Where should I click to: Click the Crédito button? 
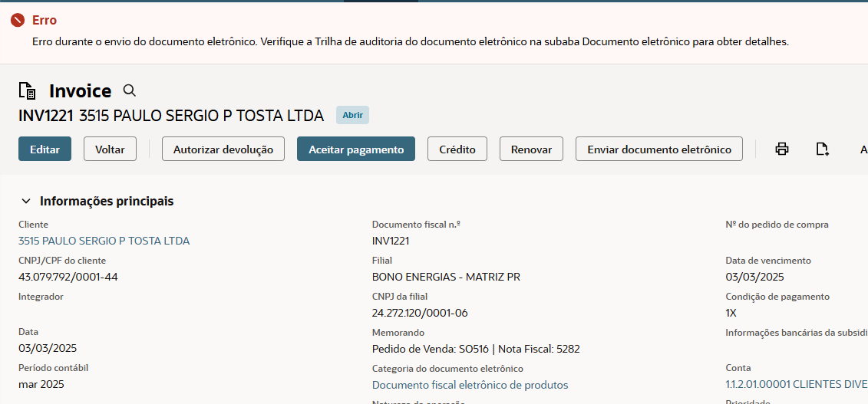click(x=457, y=149)
